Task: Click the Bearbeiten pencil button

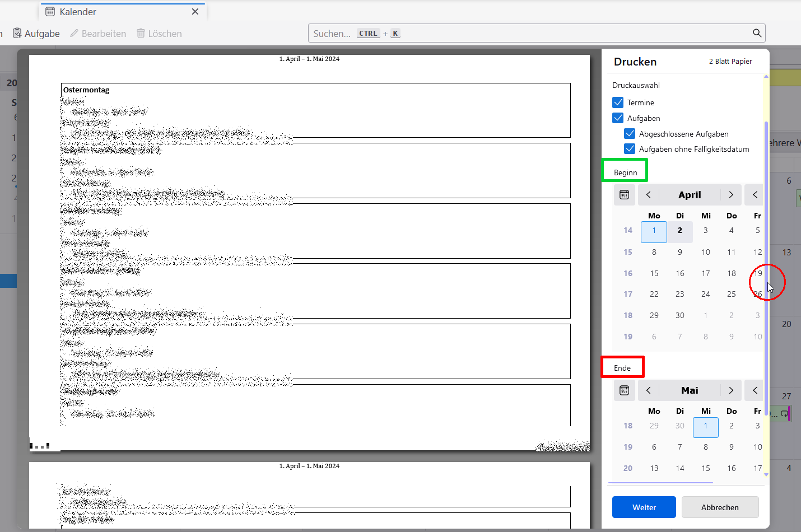Action: [98, 34]
